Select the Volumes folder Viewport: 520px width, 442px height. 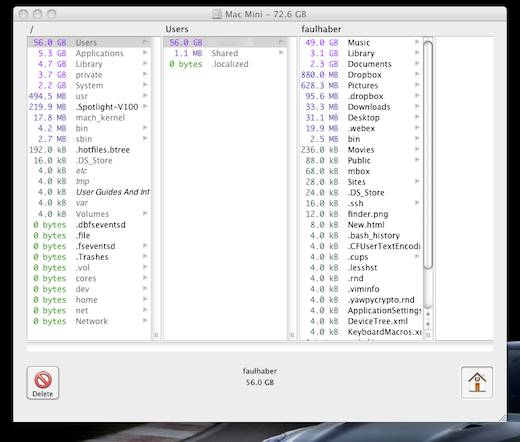(89, 214)
